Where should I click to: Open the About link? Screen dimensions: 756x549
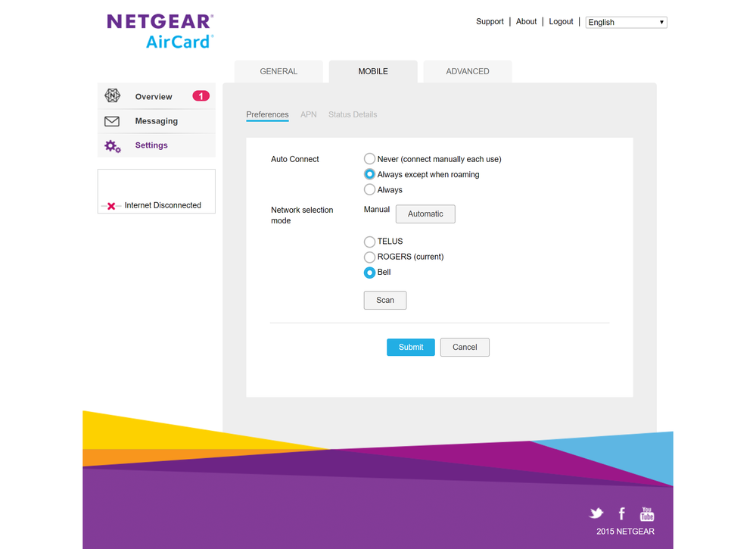(526, 22)
